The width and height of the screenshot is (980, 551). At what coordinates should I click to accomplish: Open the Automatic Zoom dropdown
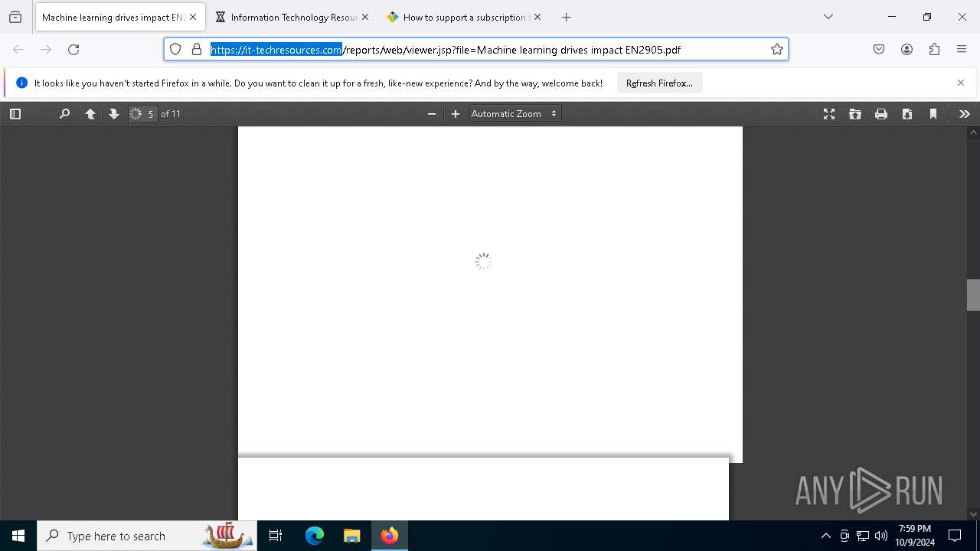click(x=514, y=114)
